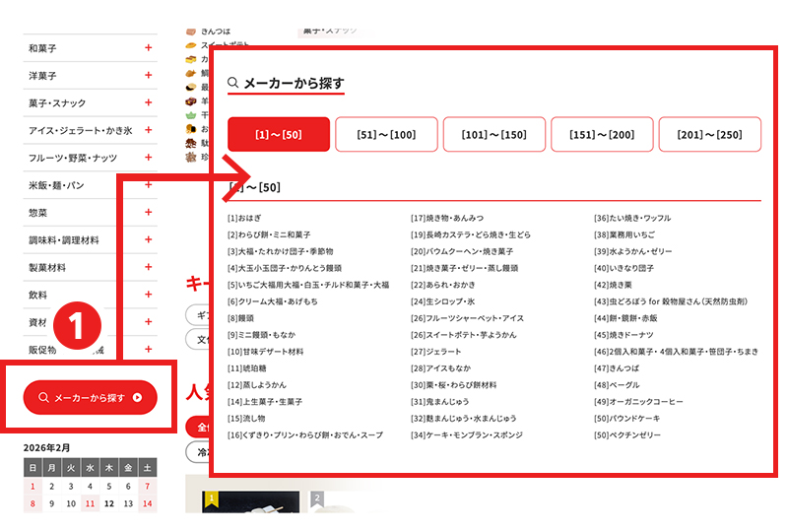Open [44]餅・鏡餅・赤飯 link

point(625,318)
